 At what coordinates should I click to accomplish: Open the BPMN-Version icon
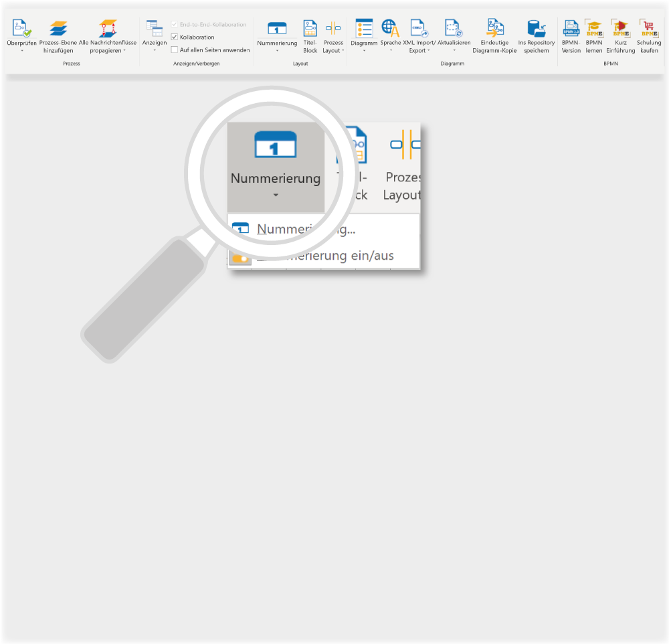571,28
